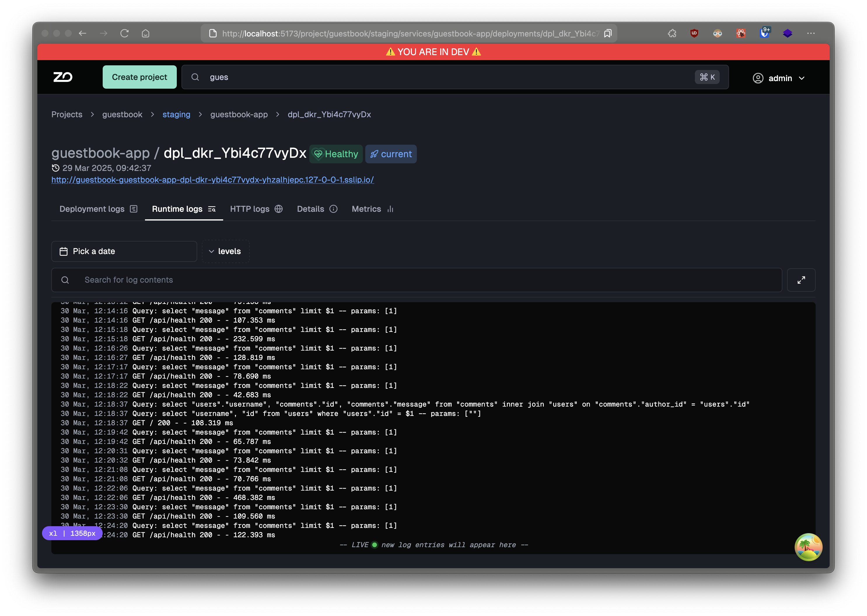This screenshot has height=616, width=867.
Task: Click the current deployment badge
Action: 390,154
